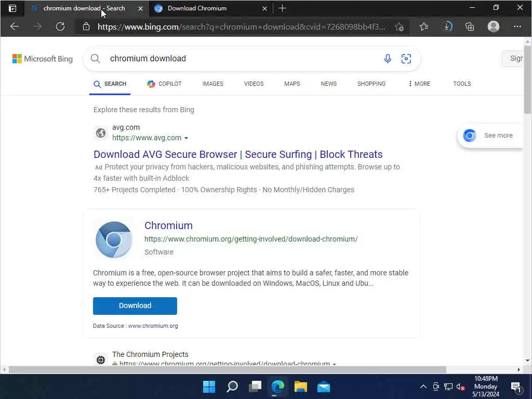532x399 pixels.
Task: Click the blue Download button
Action: pyautogui.click(x=135, y=305)
